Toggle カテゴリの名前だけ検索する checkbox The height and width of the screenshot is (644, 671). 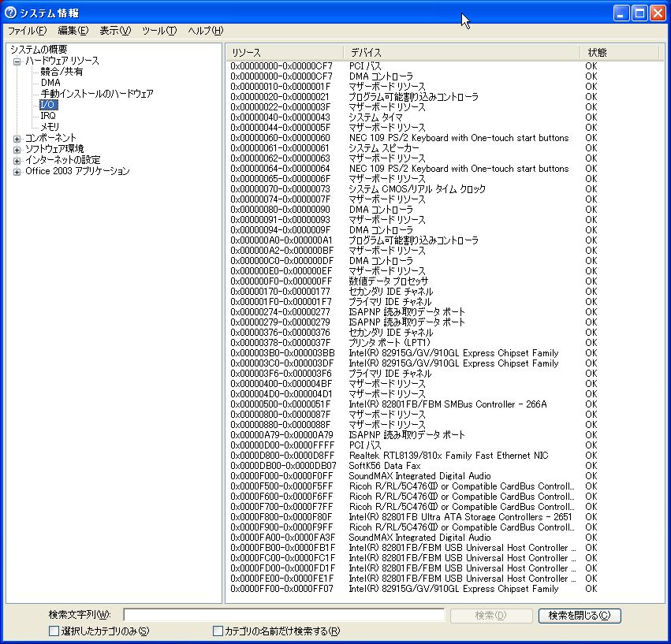218,631
